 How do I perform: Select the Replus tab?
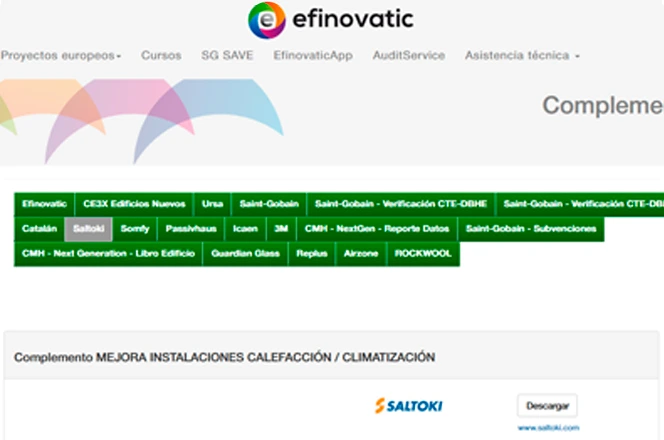312,254
